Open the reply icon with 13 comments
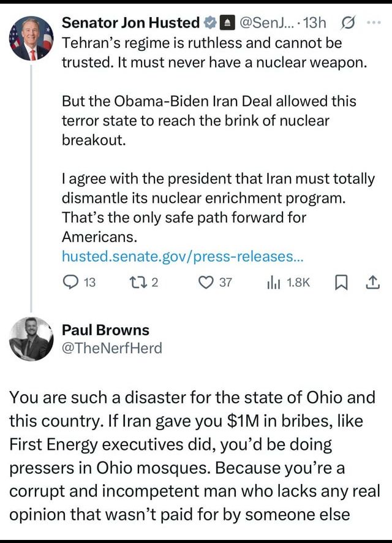Screen dimensions: 392x543 coord(71,282)
